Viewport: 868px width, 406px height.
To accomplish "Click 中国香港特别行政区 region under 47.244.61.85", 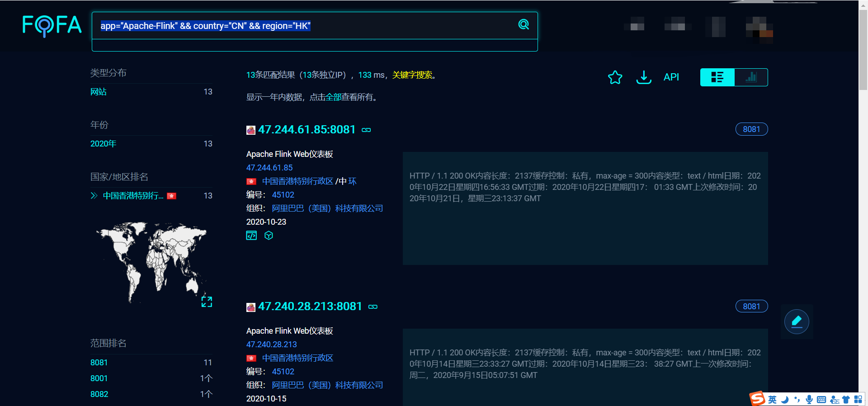I will click(297, 181).
